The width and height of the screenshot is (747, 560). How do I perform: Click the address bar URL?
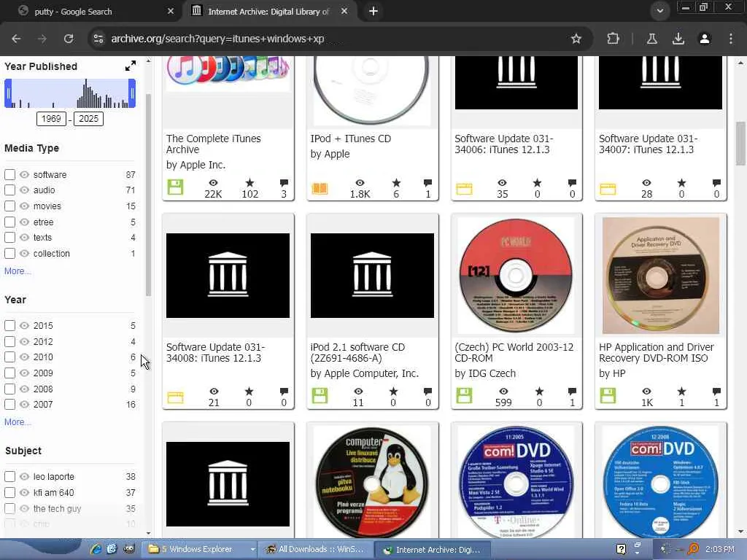coord(217,39)
